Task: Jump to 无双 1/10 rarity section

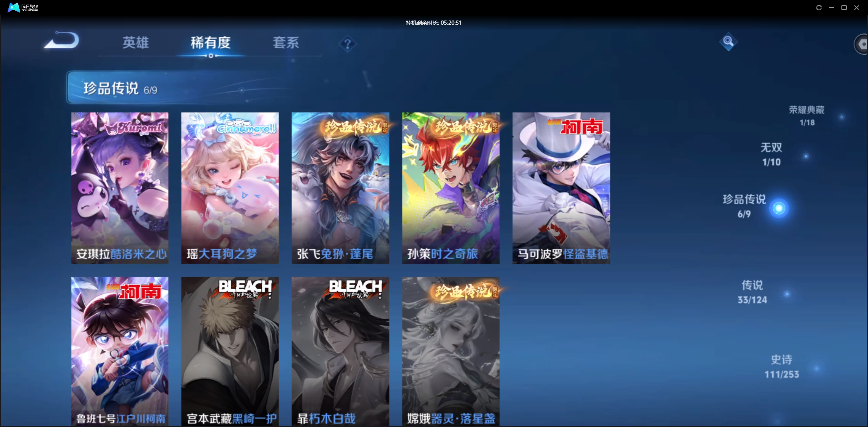Action: click(x=771, y=154)
